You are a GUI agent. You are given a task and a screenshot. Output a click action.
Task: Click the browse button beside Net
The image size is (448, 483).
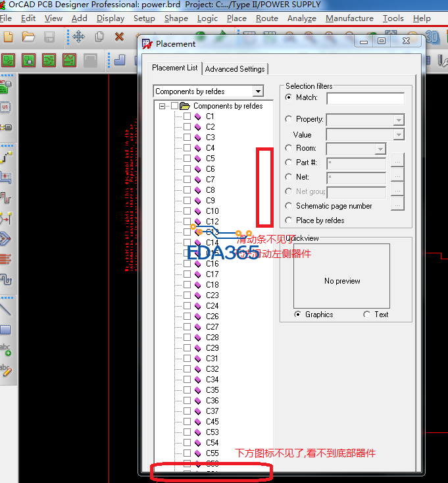tap(397, 176)
